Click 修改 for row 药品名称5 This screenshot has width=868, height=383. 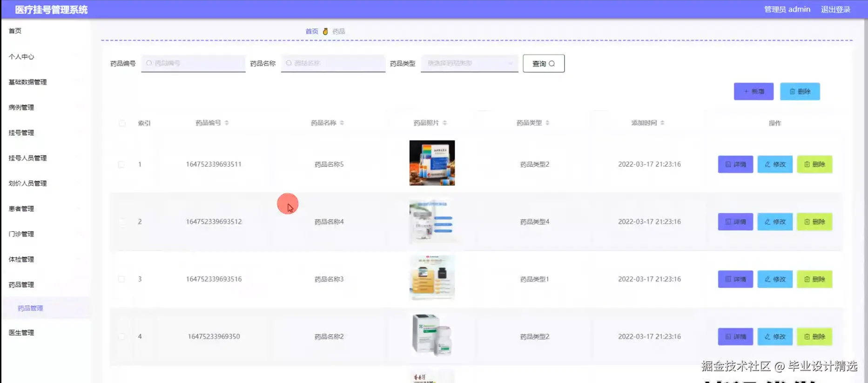tap(775, 164)
